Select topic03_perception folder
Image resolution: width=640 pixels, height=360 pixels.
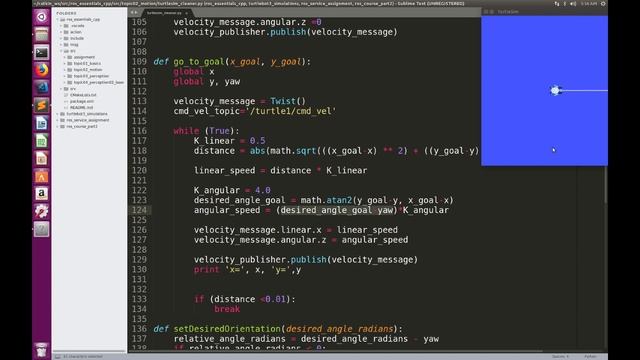(91, 76)
